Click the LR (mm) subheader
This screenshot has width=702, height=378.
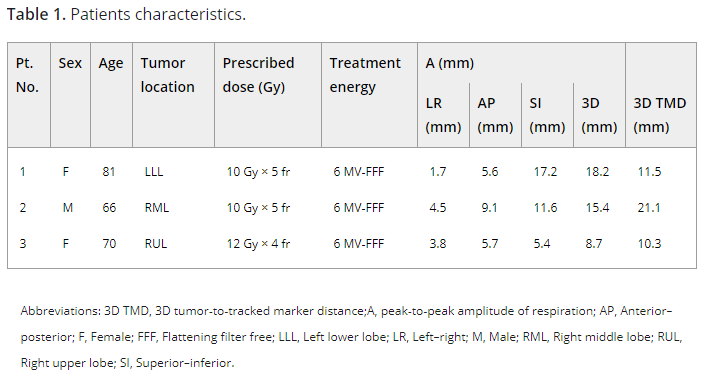[443, 115]
